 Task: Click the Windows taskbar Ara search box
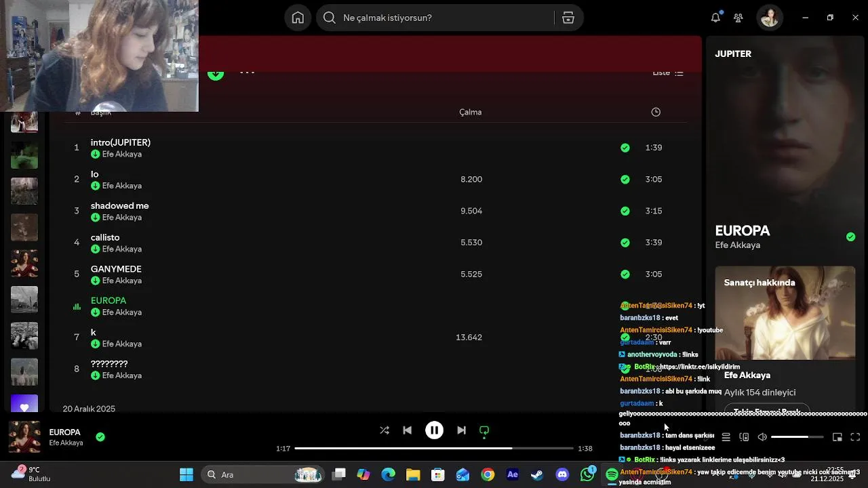(x=264, y=474)
